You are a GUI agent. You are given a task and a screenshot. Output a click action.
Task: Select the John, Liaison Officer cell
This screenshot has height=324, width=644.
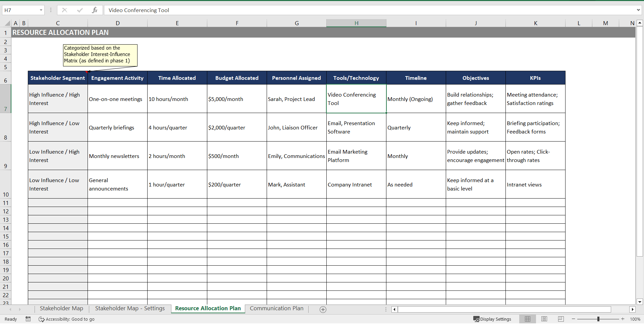(297, 127)
